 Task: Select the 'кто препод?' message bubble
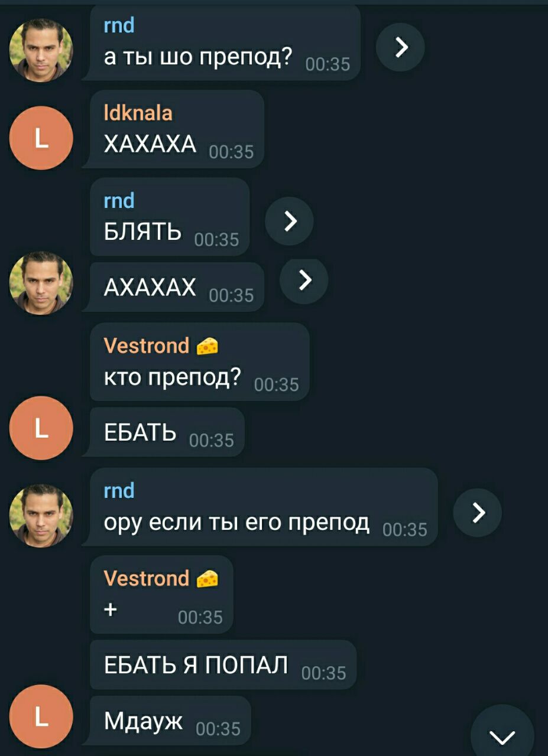coord(200,361)
